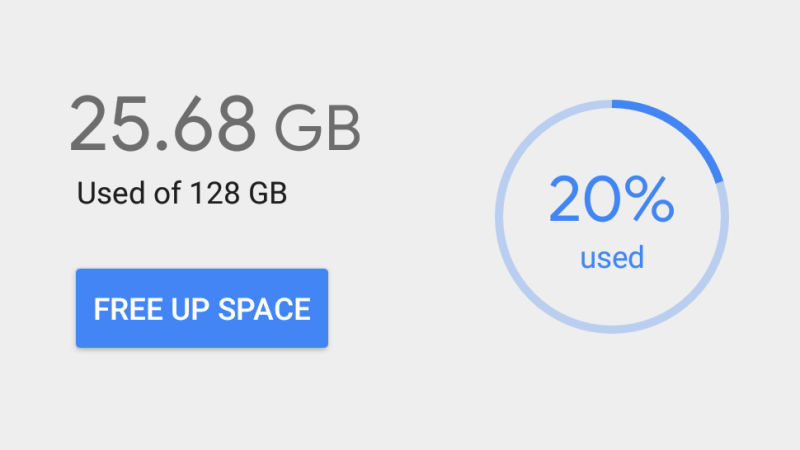The width and height of the screenshot is (800, 450).
Task: Click the top start of progress arc
Action: coord(614,104)
